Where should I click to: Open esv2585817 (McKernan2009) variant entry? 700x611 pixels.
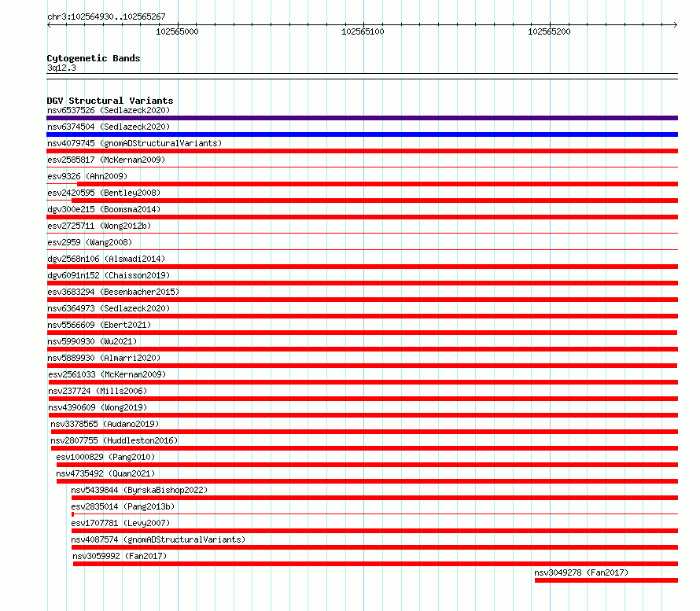[x=106, y=160]
